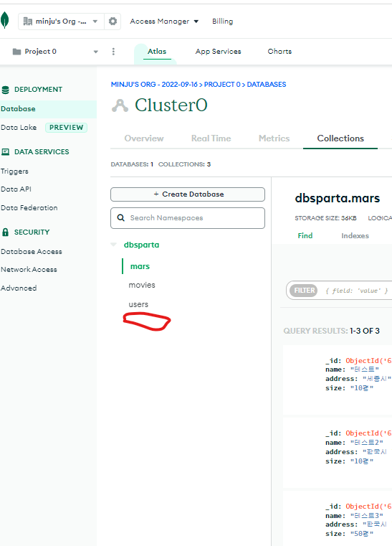392x546 pixels.
Task: Click DATABASES: 1 count text
Action: [x=132, y=164]
